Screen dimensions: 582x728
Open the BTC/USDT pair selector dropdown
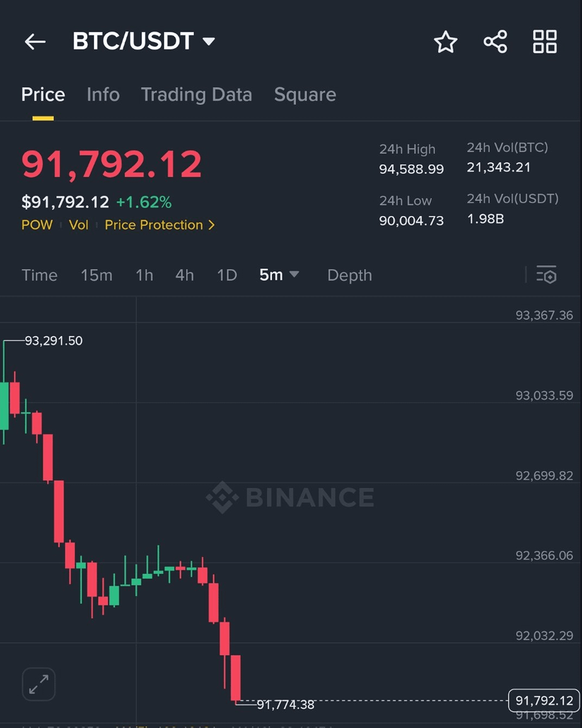tap(144, 41)
